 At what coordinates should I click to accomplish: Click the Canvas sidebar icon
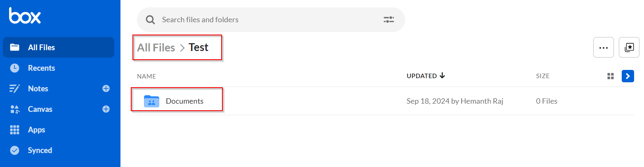14,109
